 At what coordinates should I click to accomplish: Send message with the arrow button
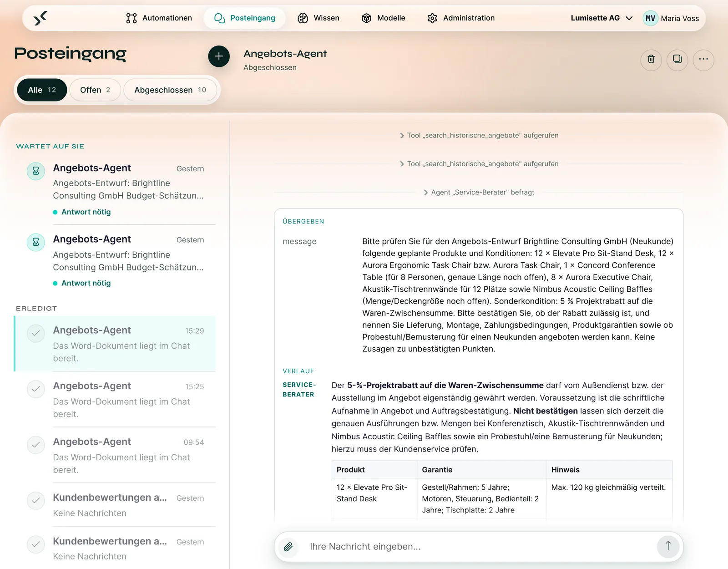click(x=668, y=546)
